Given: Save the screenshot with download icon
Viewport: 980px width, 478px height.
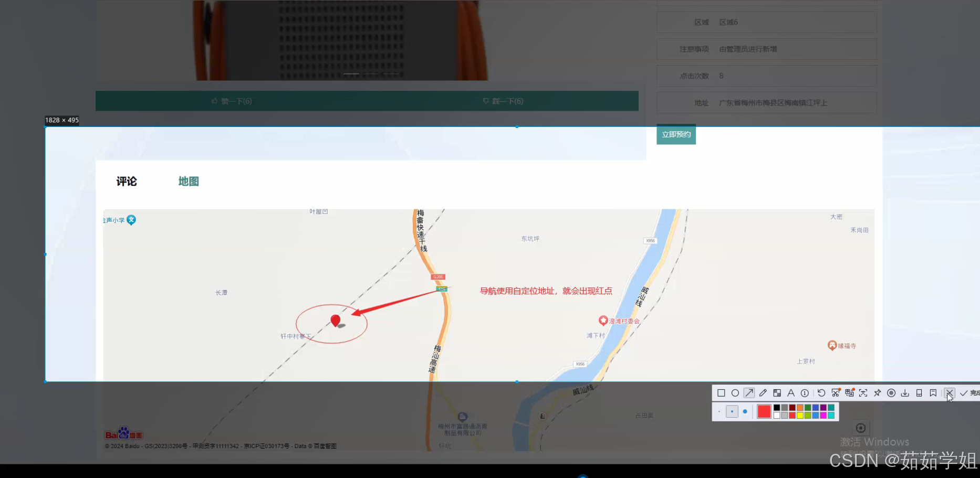Looking at the screenshot, I should (905, 393).
